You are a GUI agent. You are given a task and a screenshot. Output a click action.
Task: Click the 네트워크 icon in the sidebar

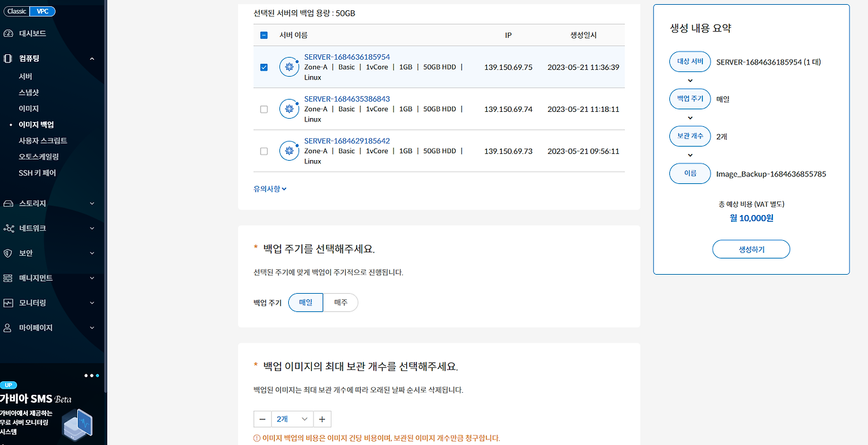coord(8,228)
